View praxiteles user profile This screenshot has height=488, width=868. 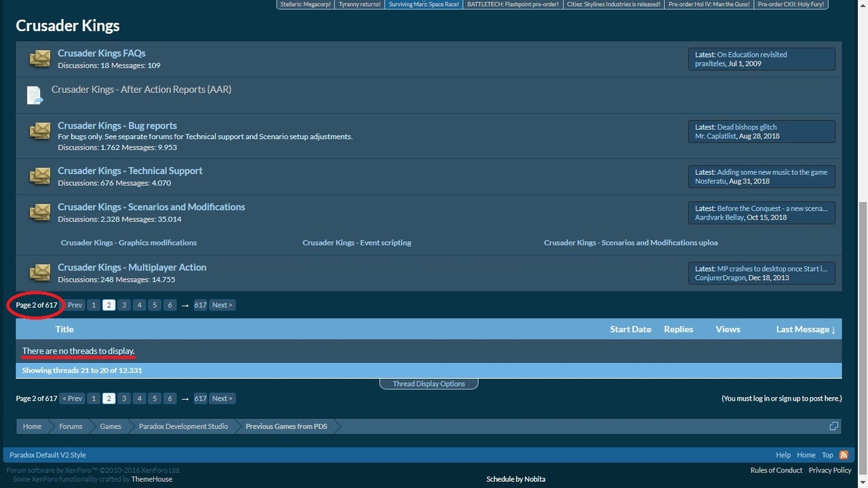point(710,64)
